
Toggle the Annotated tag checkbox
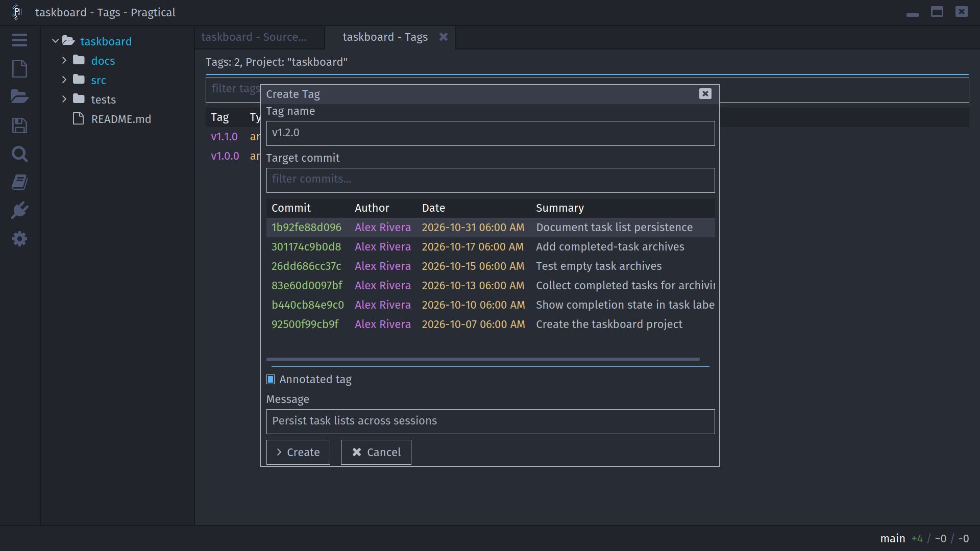pyautogui.click(x=271, y=379)
